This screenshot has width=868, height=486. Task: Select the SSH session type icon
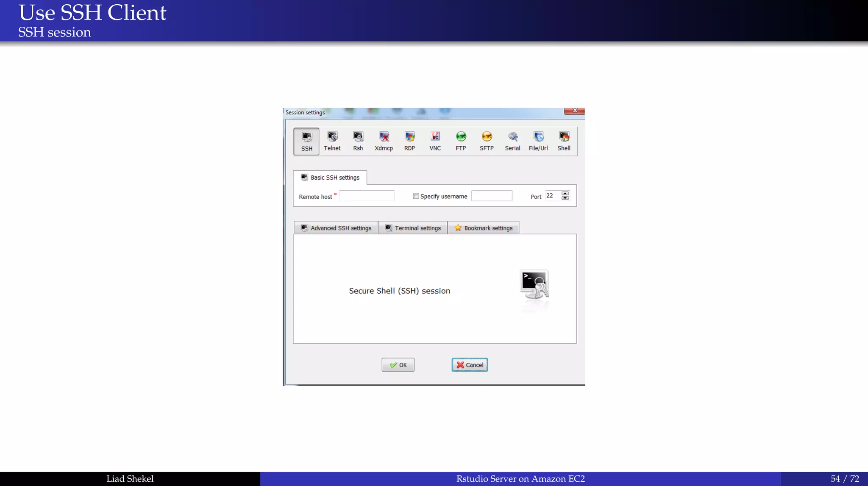tap(306, 142)
